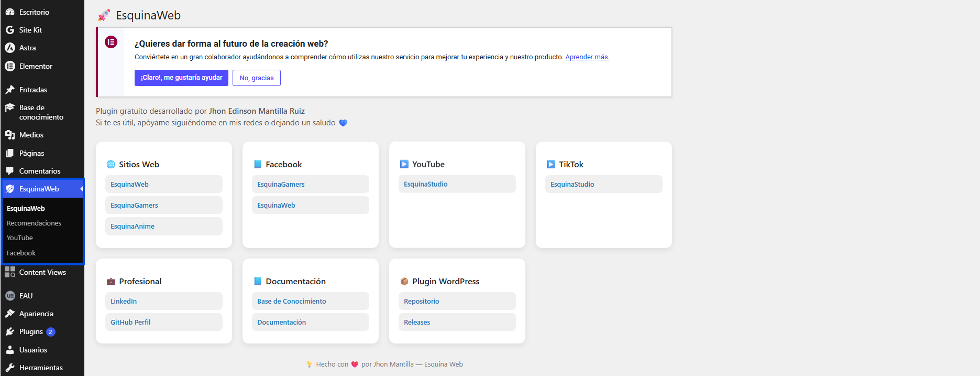980x376 pixels.
Task: Click the Facebook card book icon
Action: 258,164
